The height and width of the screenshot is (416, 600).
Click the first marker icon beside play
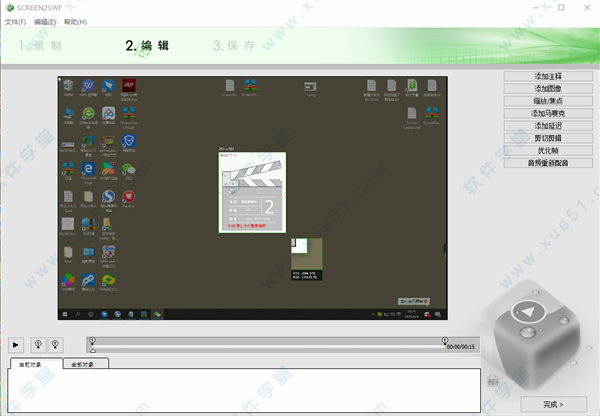click(38, 345)
